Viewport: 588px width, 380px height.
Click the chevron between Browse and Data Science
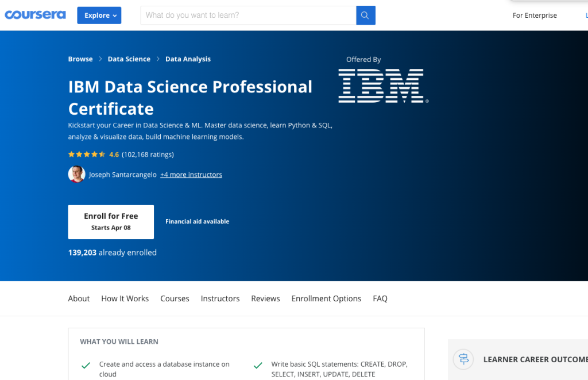coord(100,59)
